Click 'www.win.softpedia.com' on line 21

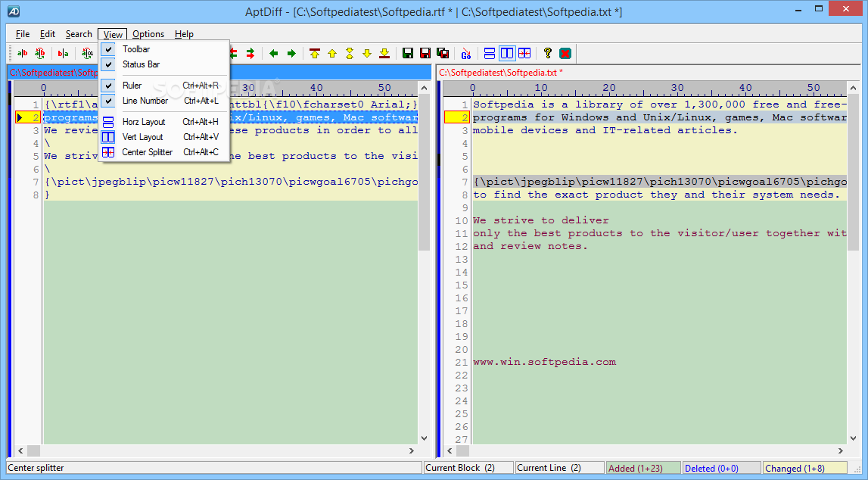pos(544,362)
